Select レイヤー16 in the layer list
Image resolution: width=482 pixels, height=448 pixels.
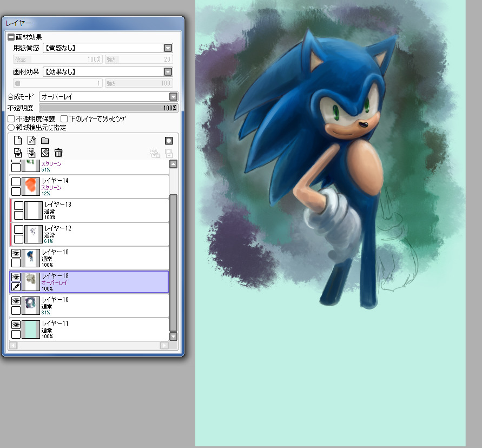point(89,306)
